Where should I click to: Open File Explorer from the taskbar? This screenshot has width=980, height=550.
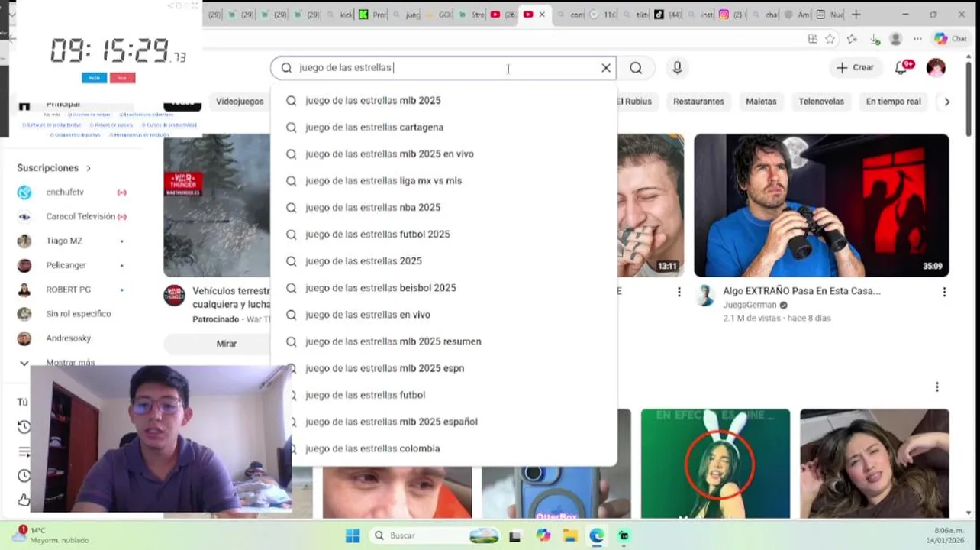point(570,535)
